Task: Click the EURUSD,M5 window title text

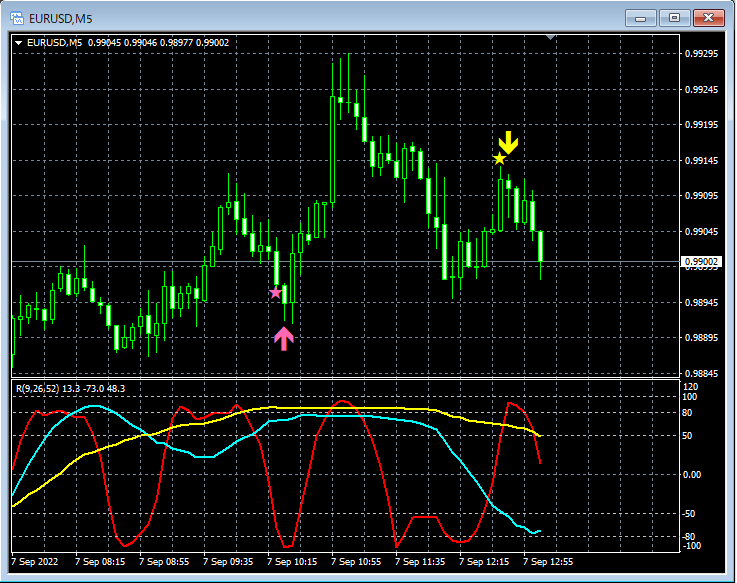Action: [x=61, y=19]
